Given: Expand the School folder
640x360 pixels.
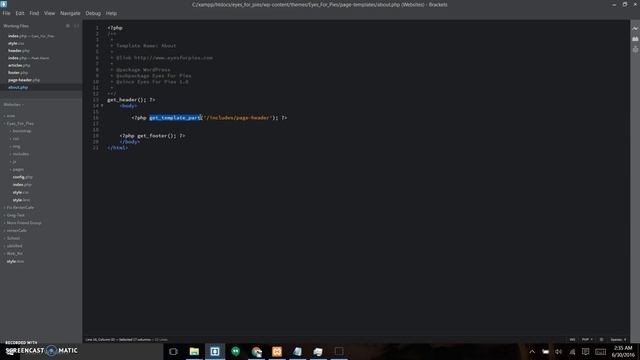Looking at the screenshot, I should coord(13,238).
